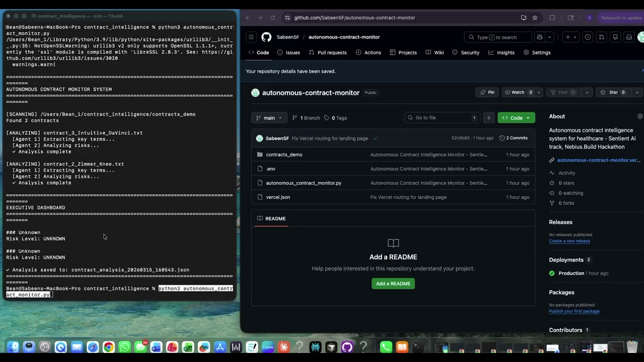This screenshot has height=362, width=644.
Task: Expand the Fork options dropdown arrow
Action: point(587,93)
